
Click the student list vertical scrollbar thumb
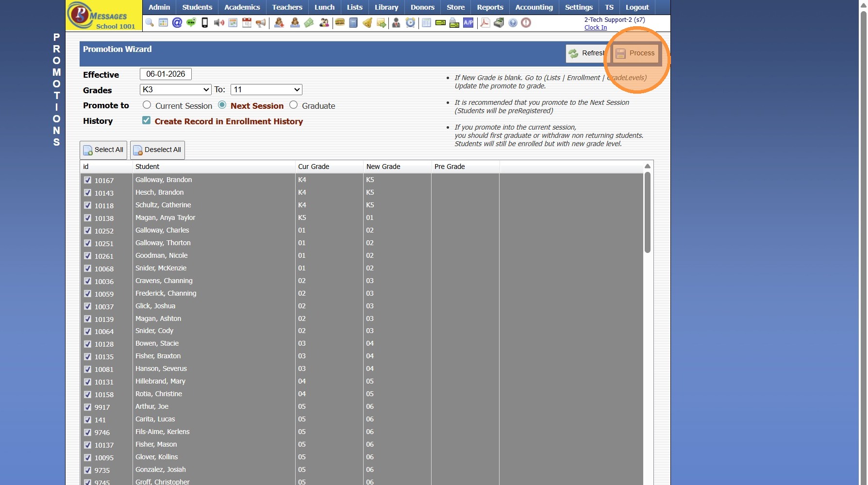[647, 213]
